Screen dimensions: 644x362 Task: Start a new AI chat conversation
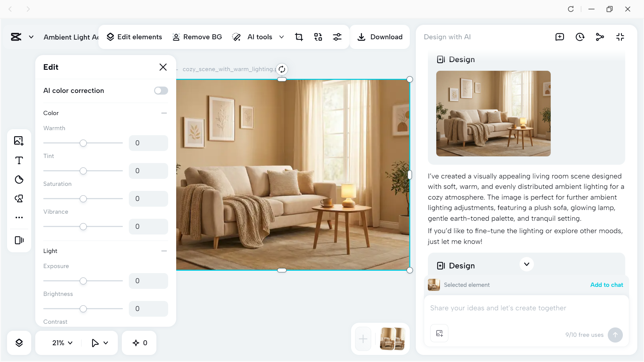pyautogui.click(x=559, y=37)
